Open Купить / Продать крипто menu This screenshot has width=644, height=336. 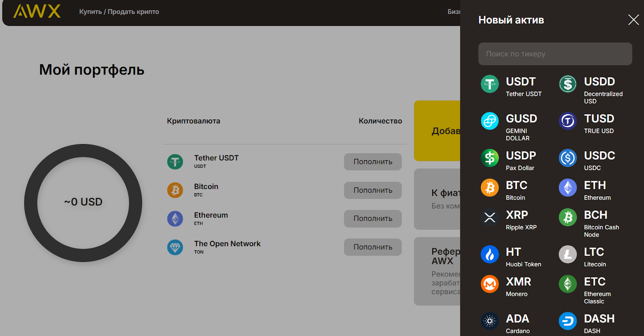[x=119, y=12]
